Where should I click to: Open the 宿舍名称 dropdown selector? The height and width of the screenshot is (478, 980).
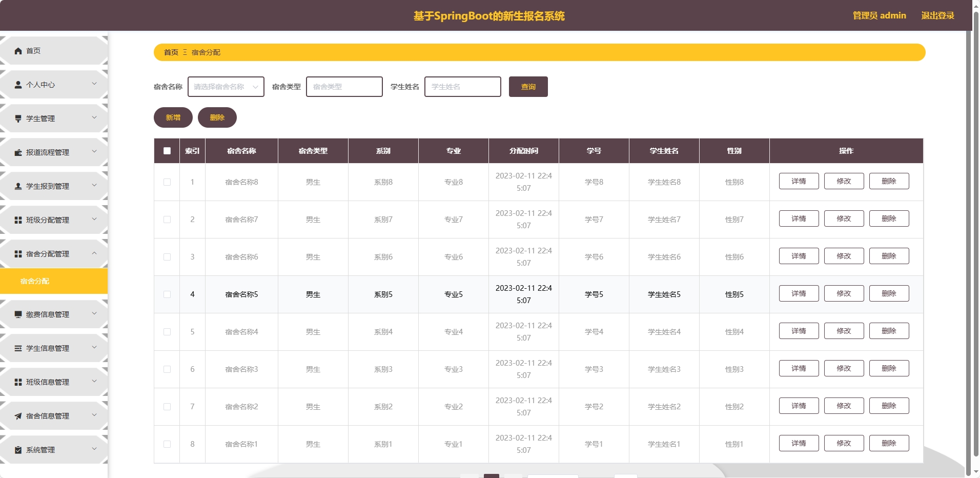click(x=226, y=87)
